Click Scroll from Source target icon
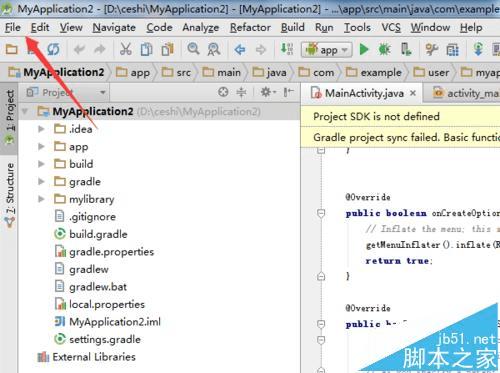Screen dimensions: 500x373 (x=223, y=92)
